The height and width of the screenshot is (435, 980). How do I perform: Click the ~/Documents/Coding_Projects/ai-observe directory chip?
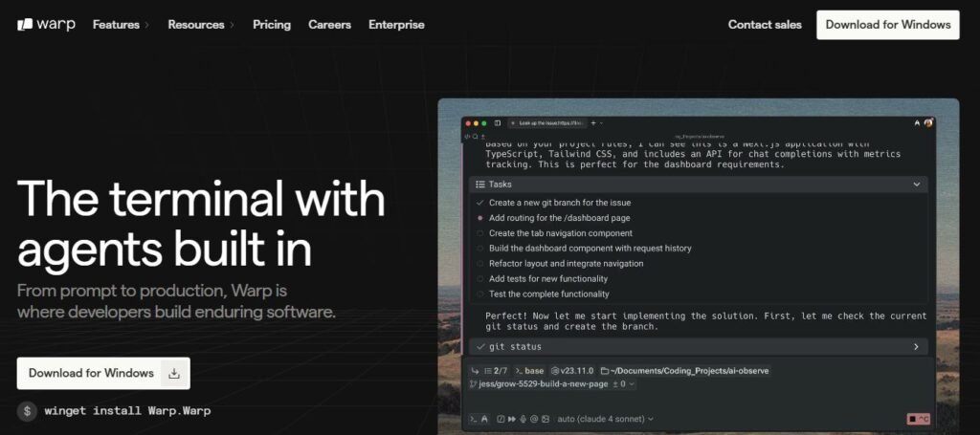(x=682, y=370)
